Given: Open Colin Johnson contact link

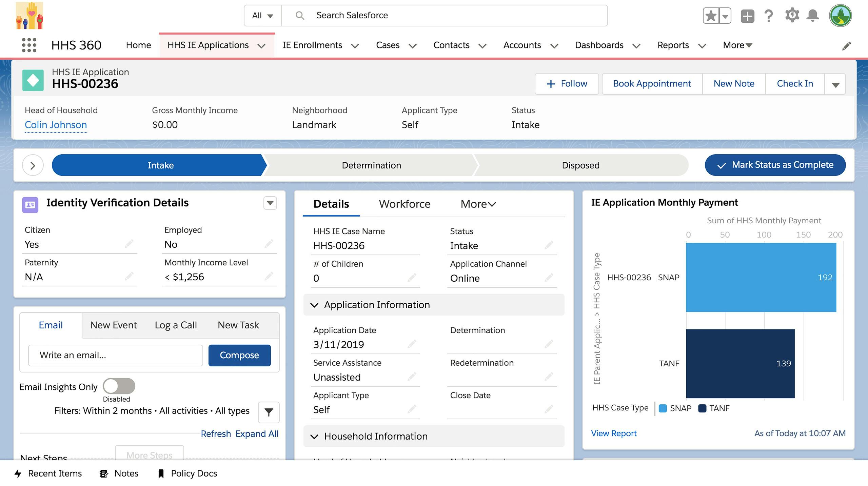Looking at the screenshot, I should click(56, 125).
